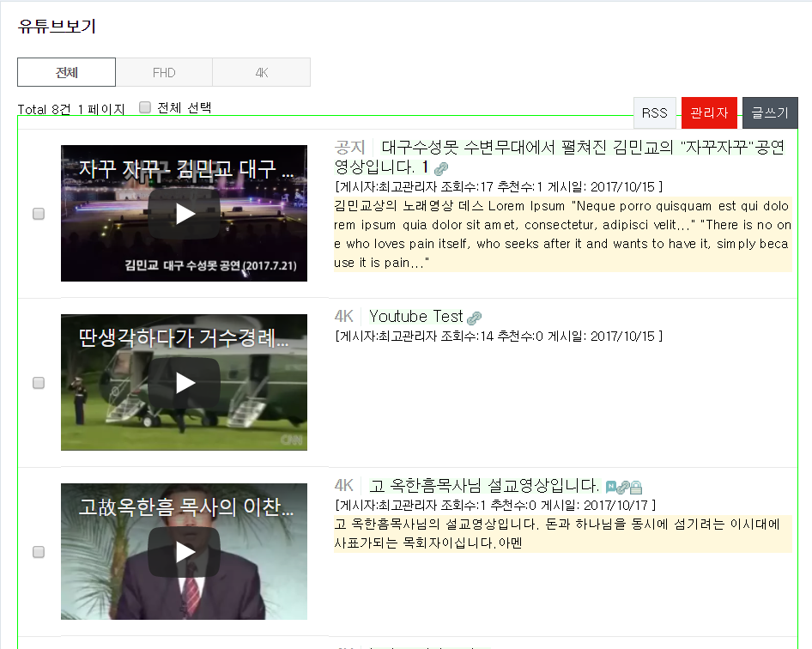Screen dimensions: 812x649
Task: Play the 고故옥한흠 목사 video
Action: 185,552
